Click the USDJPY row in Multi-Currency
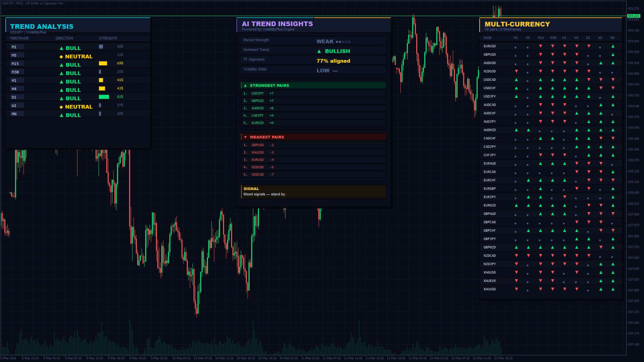Screen dimensions: 644x362 pyautogui.click(x=489, y=97)
